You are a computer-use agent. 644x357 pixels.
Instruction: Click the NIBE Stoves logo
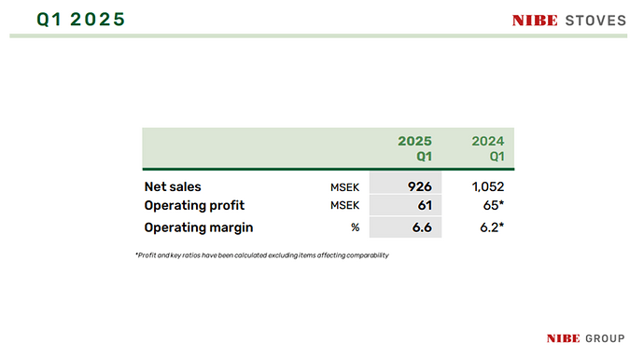point(568,21)
